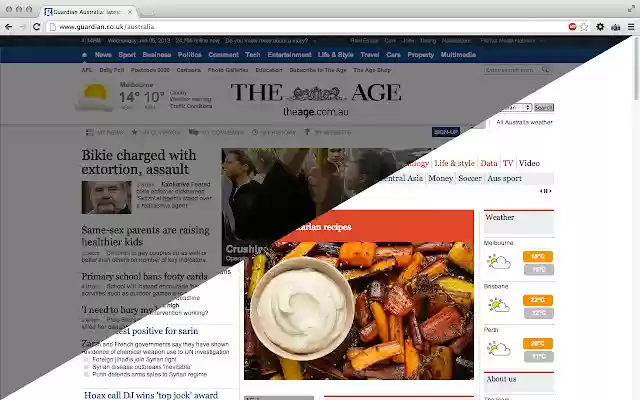Click the page icon in the address bar
640x400 pixels.
[x=52, y=27]
